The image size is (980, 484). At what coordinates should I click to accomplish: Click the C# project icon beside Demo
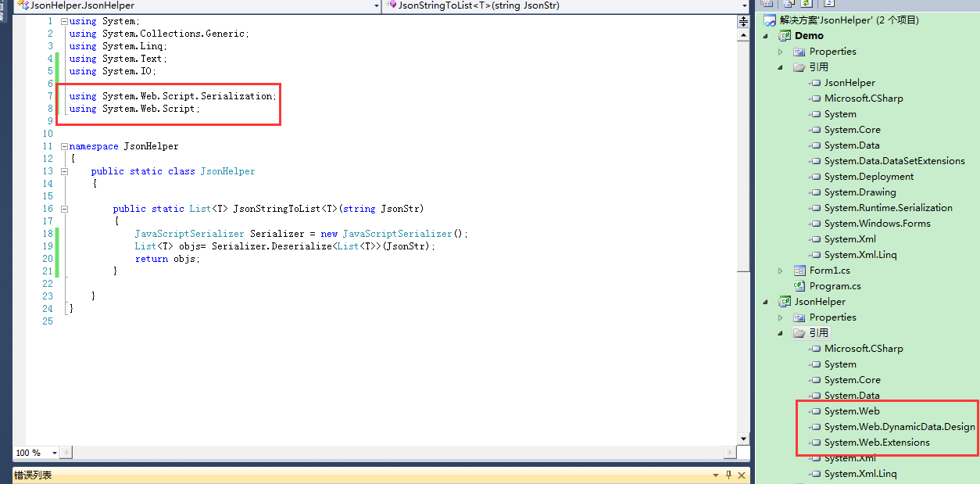click(785, 36)
